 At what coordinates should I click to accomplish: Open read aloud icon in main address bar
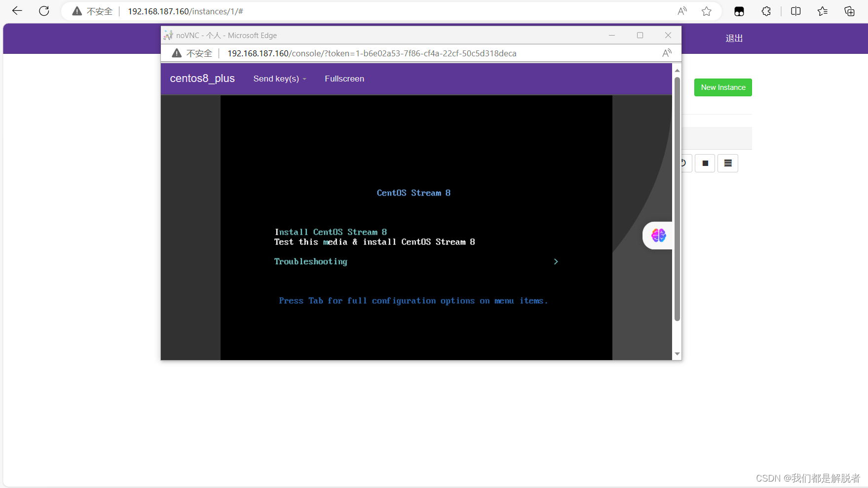(682, 11)
